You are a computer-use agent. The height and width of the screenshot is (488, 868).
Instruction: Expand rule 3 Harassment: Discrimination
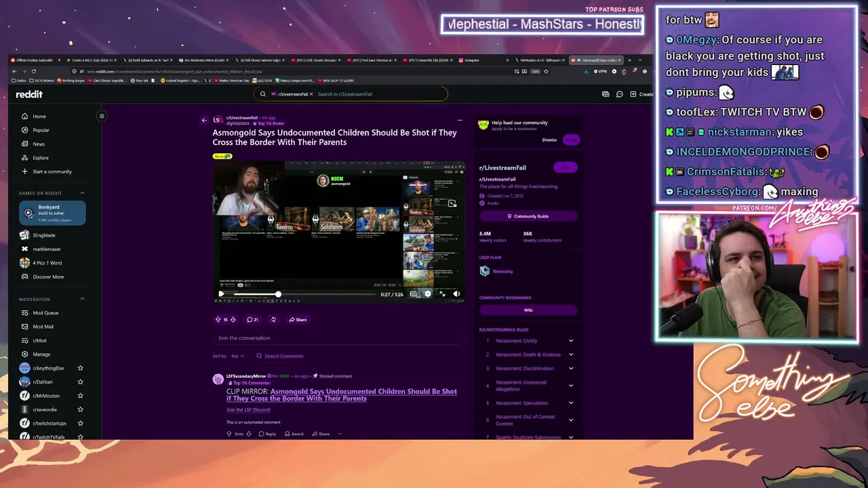coord(571,369)
